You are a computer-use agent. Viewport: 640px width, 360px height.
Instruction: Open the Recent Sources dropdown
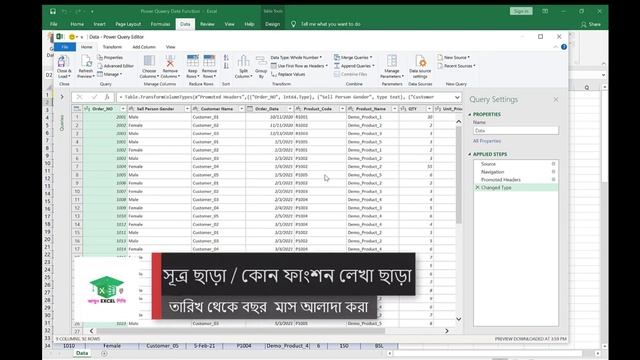pyautogui.click(x=456, y=66)
